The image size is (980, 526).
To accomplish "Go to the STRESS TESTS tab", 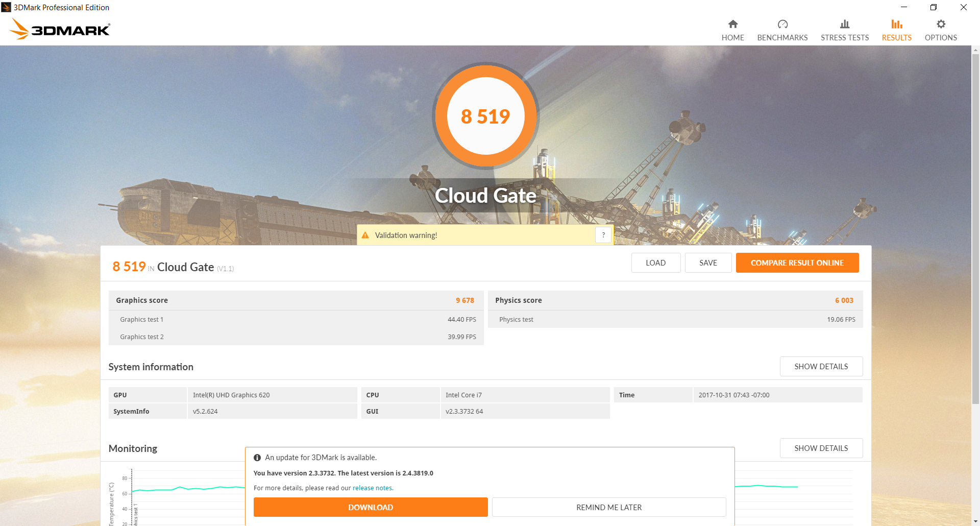I will click(x=845, y=31).
